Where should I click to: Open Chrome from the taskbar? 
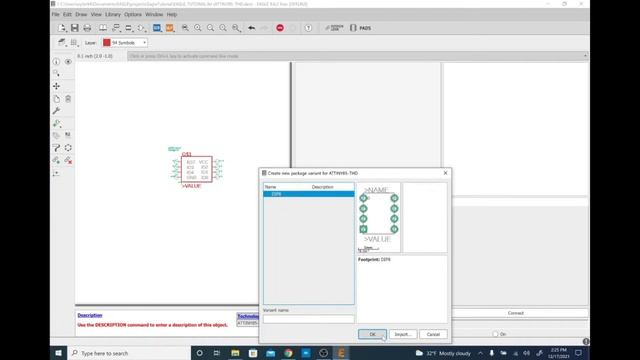(x=288, y=353)
